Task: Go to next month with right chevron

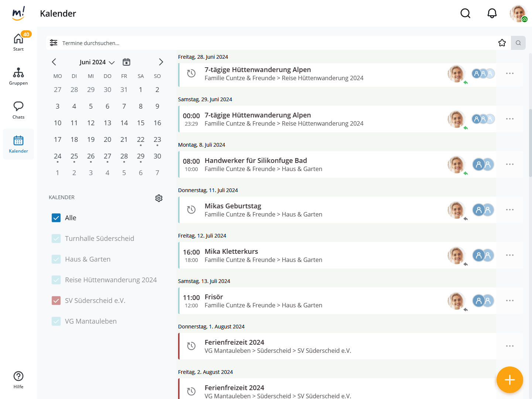Action: pyautogui.click(x=161, y=62)
